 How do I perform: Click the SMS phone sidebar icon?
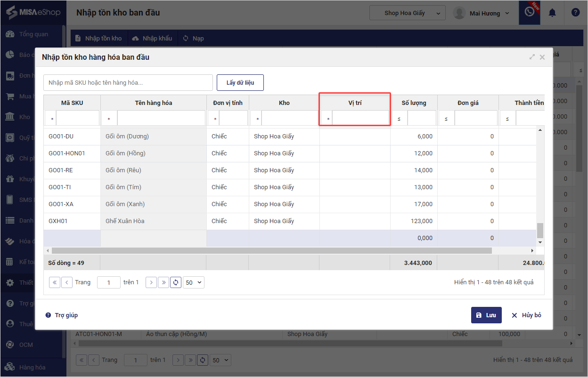10,200
